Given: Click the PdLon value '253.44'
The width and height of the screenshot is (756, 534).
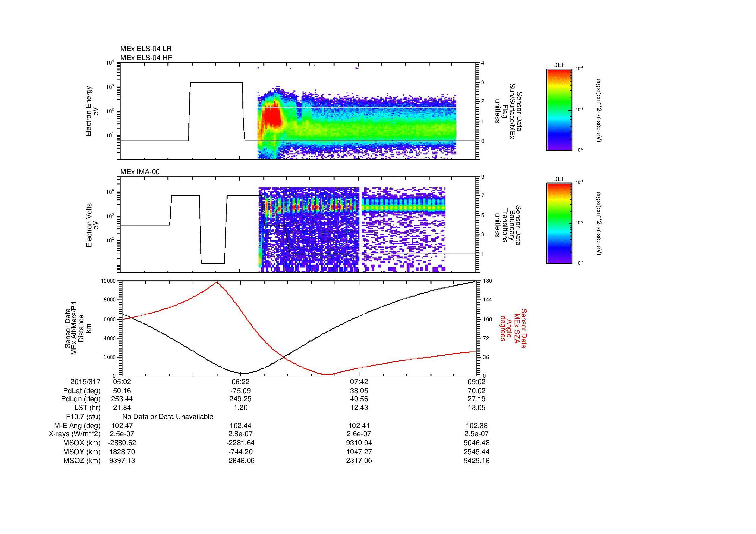Looking at the screenshot, I should [122, 399].
